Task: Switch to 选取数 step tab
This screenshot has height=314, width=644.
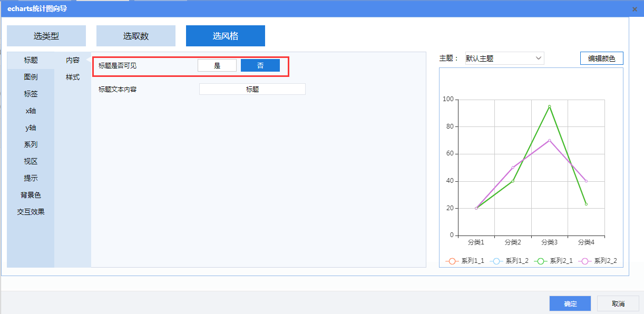Action: (x=136, y=36)
